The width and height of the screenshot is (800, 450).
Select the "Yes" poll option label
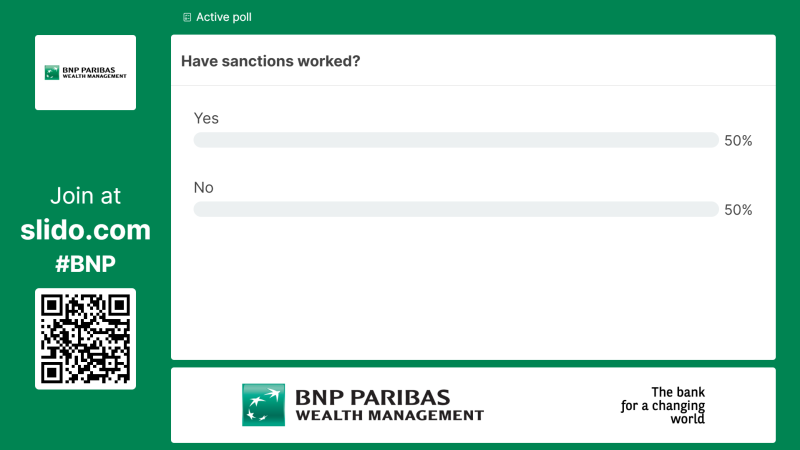pos(206,118)
